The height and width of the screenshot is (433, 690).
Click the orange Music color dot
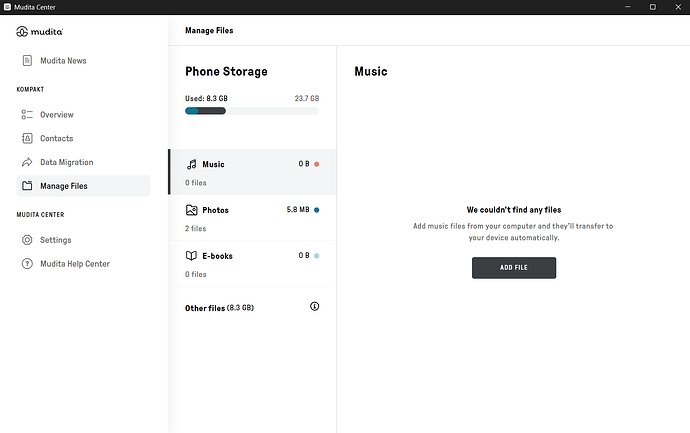pos(316,164)
